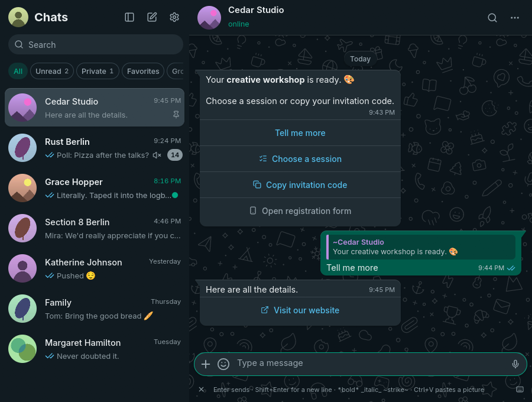Click read-receipt checkmarks on 9:44 PM message

511,268
